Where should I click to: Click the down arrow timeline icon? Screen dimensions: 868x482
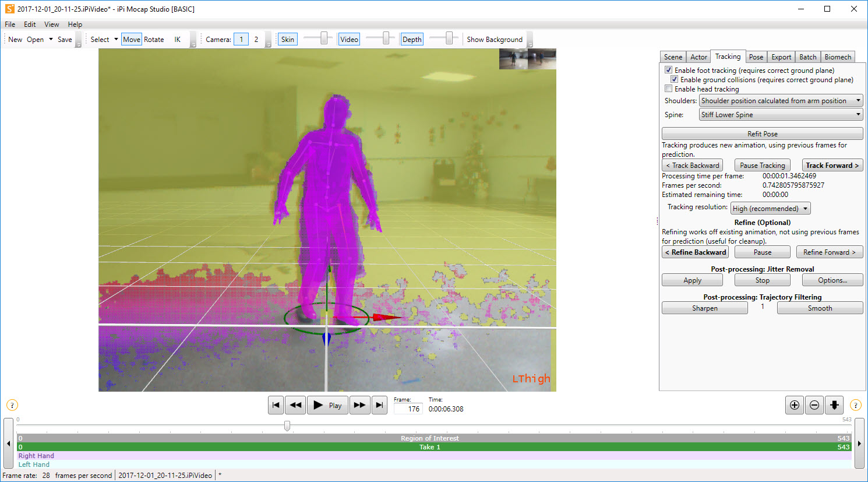click(x=834, y=405)
